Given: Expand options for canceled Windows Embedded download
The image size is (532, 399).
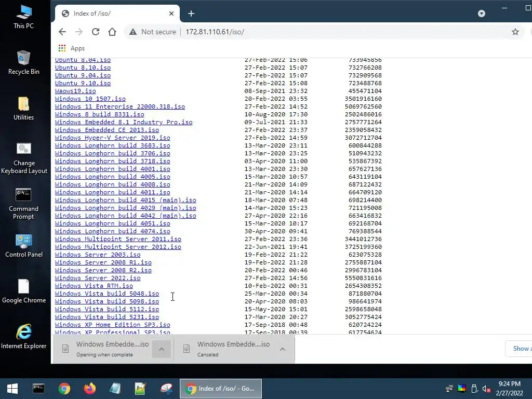Looking at the screenshot, I should 282,349.
